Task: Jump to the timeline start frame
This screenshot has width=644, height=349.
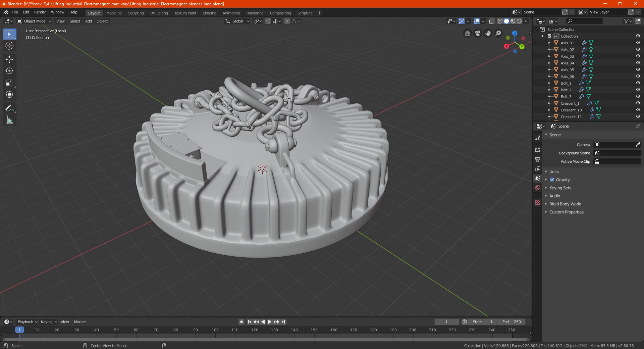Action: (x=250, y=322)
